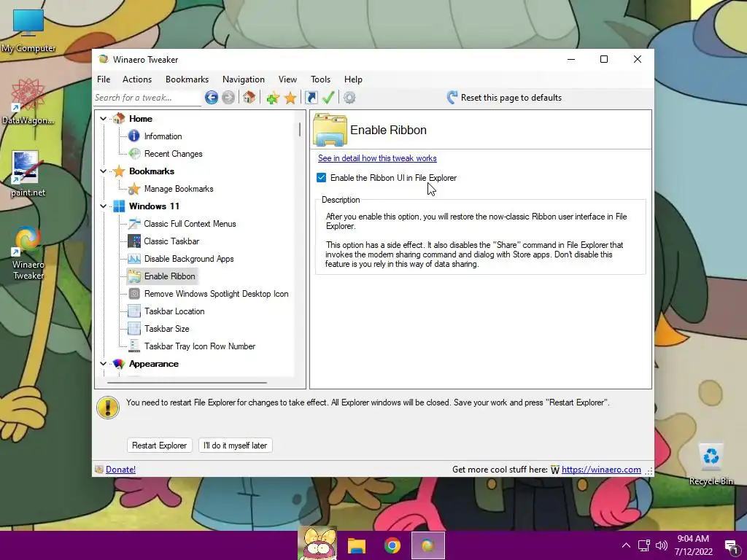Viewport: 747px width, 560px height.
Task: Click the Taskbar Size icon
Action: tap(134, 329)
